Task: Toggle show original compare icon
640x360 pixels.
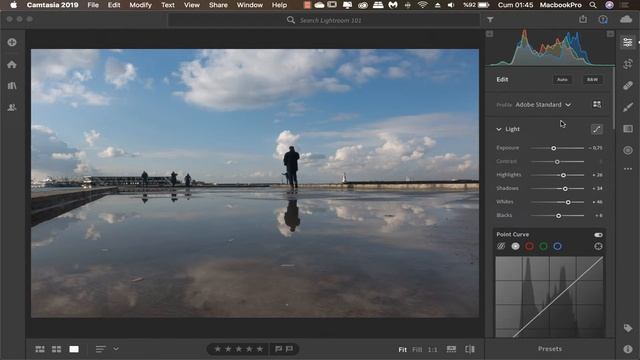Action: click(470, 349)
